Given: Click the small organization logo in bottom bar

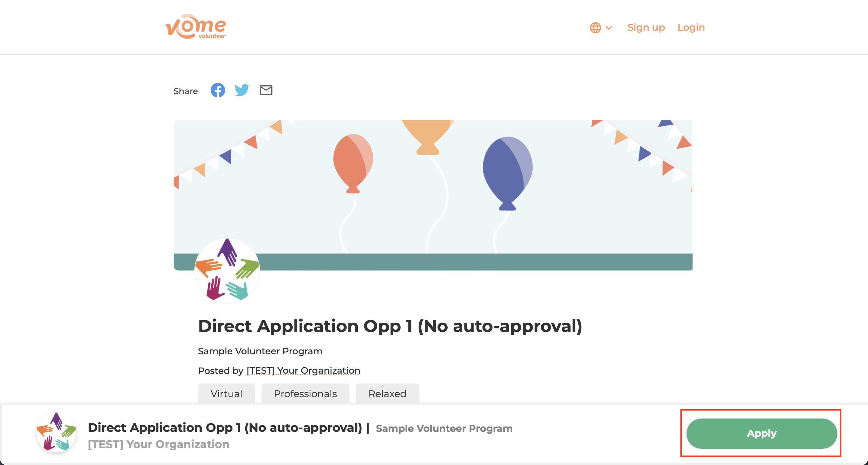Looking at the screenshot, I should coord(56,432).
